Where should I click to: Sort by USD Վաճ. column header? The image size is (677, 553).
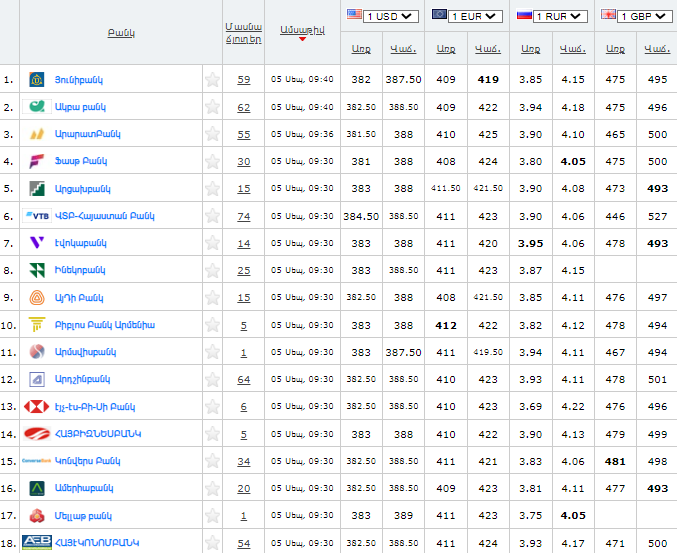tap(403, 49)
